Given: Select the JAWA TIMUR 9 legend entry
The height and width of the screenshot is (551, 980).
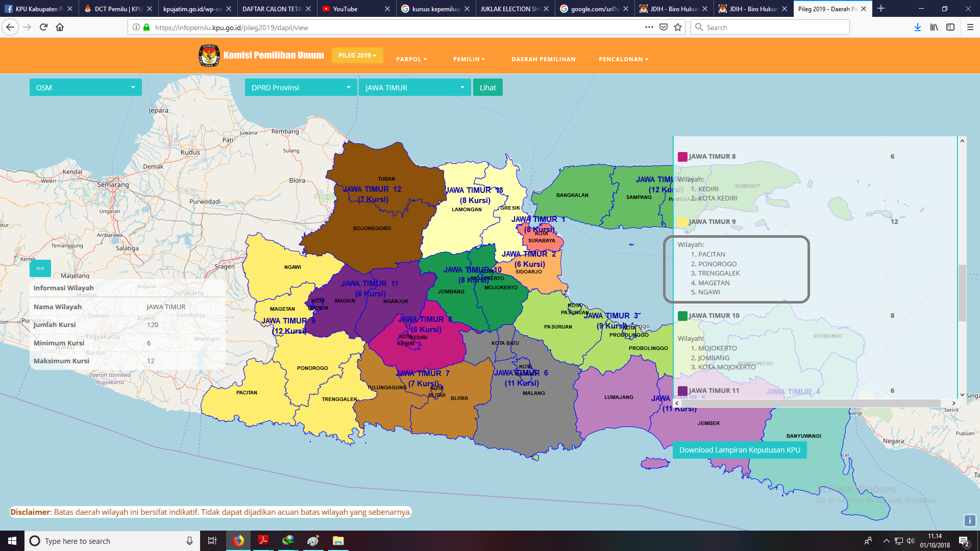Looking at the screenshot, I should point(712,222).
